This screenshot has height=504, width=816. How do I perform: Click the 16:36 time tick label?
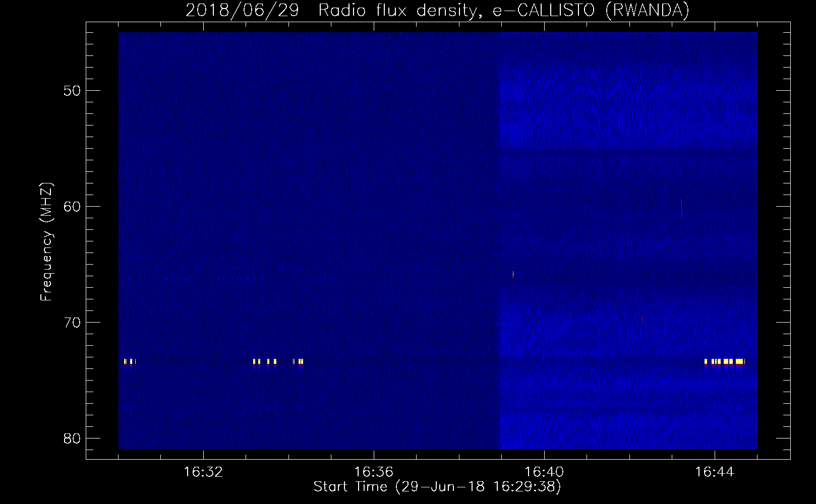tap(374, 472)
